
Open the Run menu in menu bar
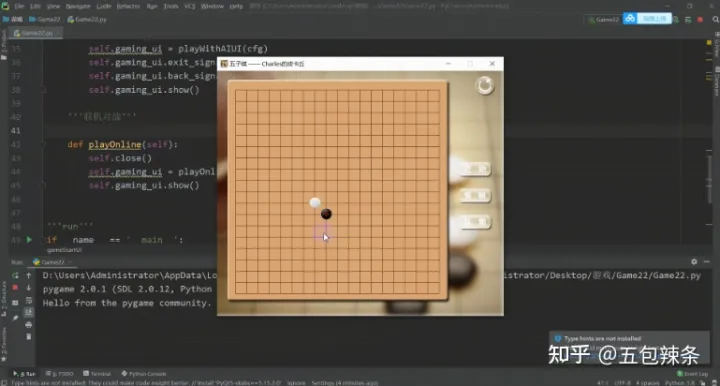(x=152, y=6)
